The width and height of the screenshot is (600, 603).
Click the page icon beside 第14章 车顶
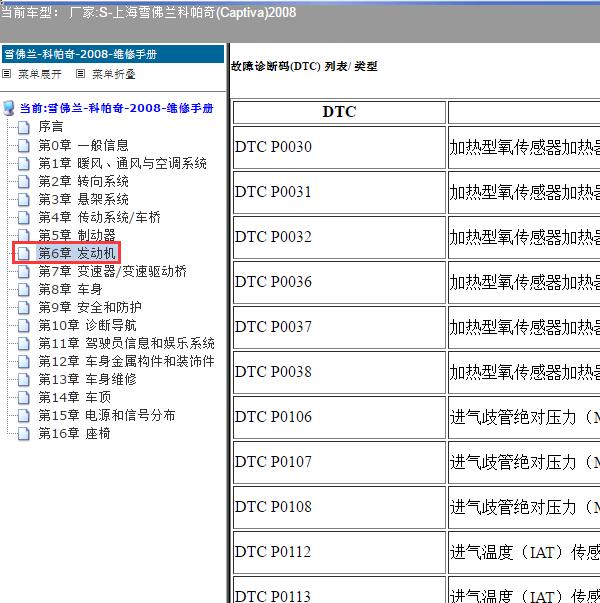pyautogui.click(x=24, y=397)
